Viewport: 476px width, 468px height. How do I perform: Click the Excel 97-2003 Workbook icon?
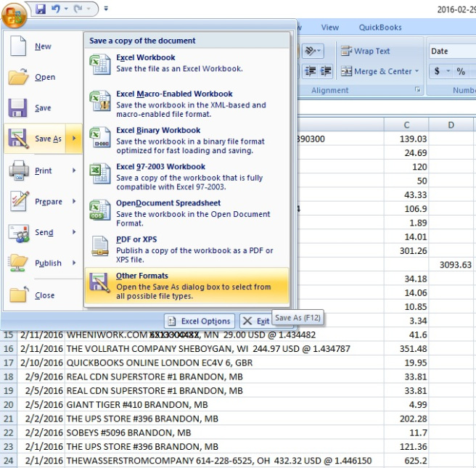(100, 173)
